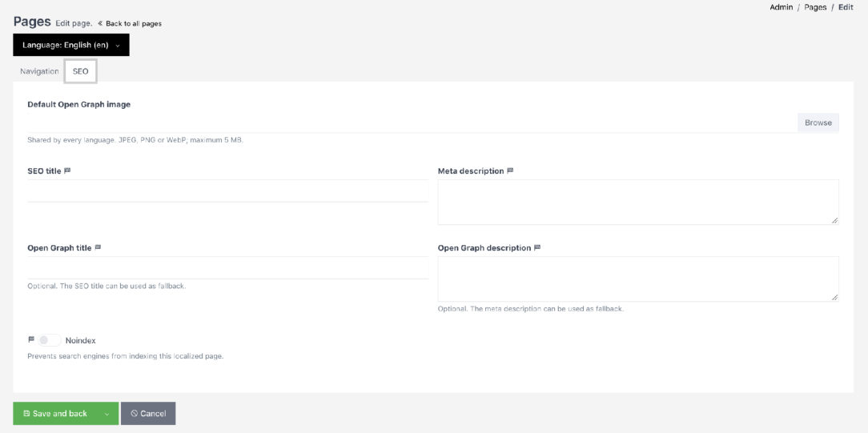The width and height of the screenshot is (868, 433).
Task: Click 'Shared by every language' hint text
Action: click(x=135, y=140)
